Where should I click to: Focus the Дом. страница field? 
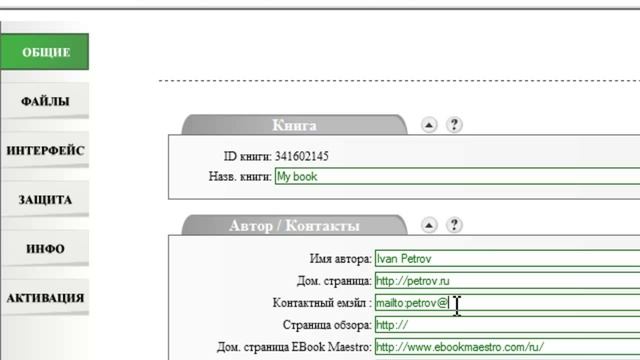click(507, 281)
